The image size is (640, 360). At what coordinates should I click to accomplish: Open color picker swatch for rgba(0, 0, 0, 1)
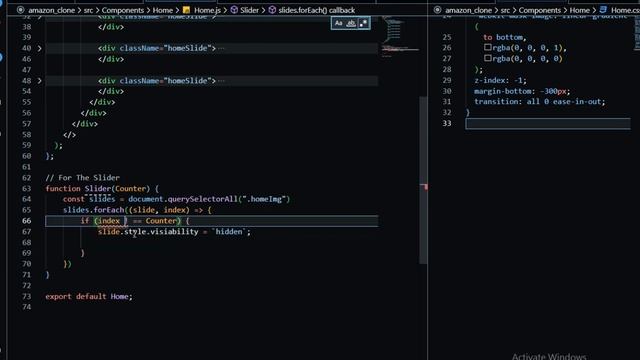pyautogui.click(x=487, y=47)
